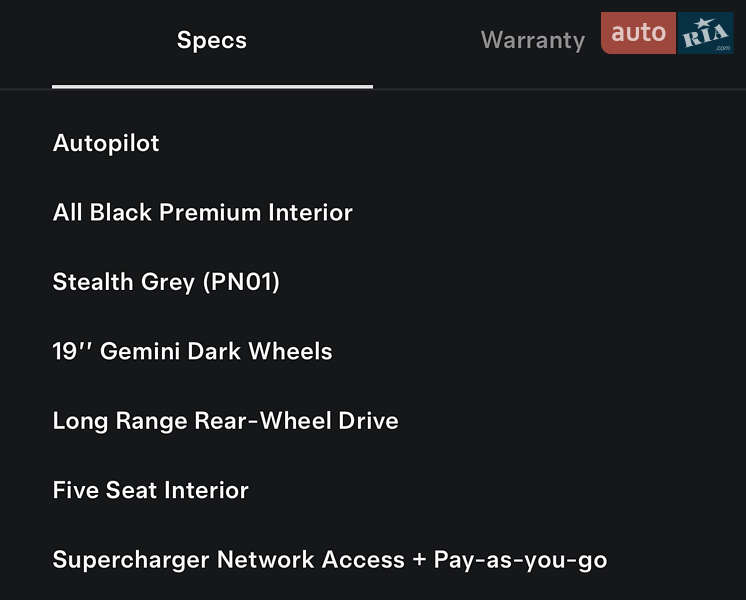The width and height of the screenshot is (746, 600).
Task: Select the Autopilot spec entry
Action: tap(106, 143)
